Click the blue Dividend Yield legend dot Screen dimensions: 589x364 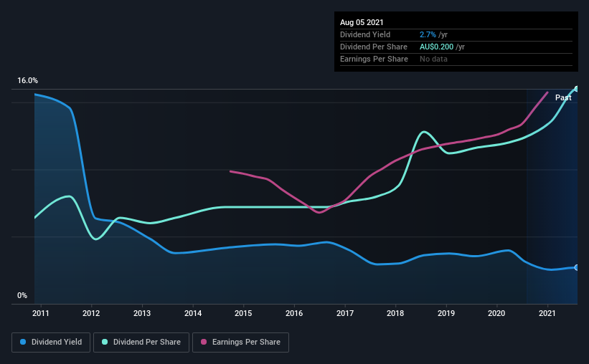[x=23, y=342]
